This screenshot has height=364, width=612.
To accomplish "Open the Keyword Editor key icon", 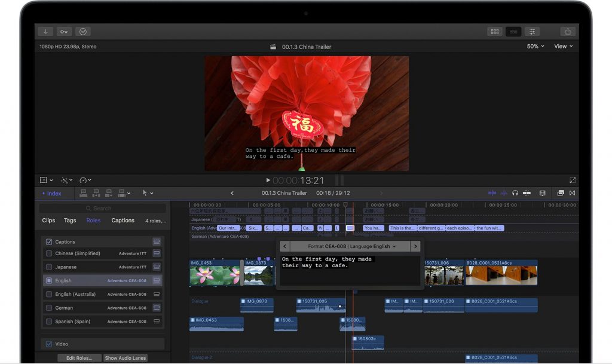I will pos(64,32).
